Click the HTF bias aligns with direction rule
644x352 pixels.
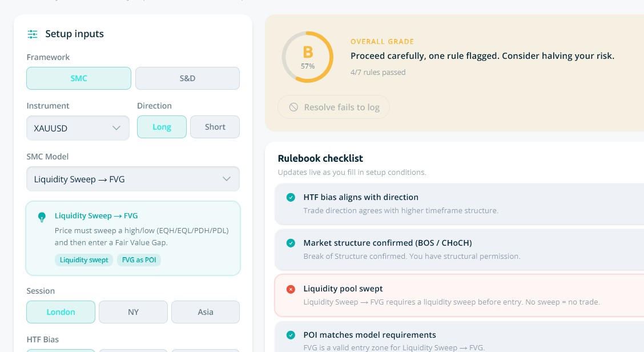pos(459,203)
